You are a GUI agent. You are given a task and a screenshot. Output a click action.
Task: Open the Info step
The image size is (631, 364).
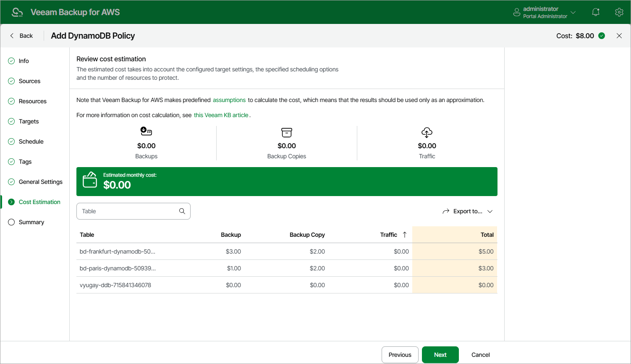24,61
